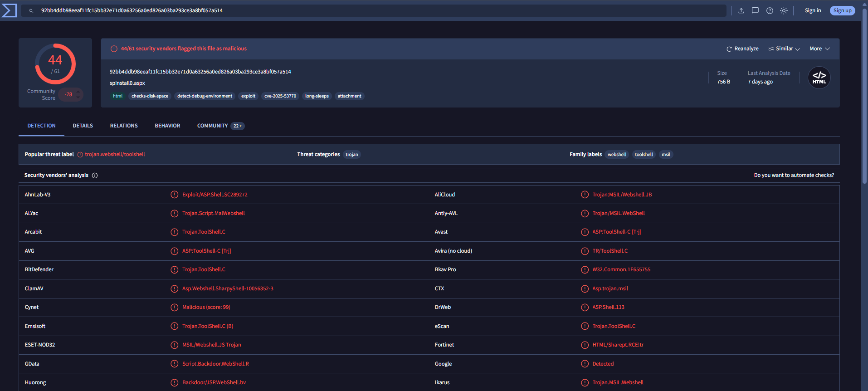The width and height of the screenshot is (868, 391).
Task: Click warning icon next to trojan.webshell/toolshell label
Action: coord(80,155)
